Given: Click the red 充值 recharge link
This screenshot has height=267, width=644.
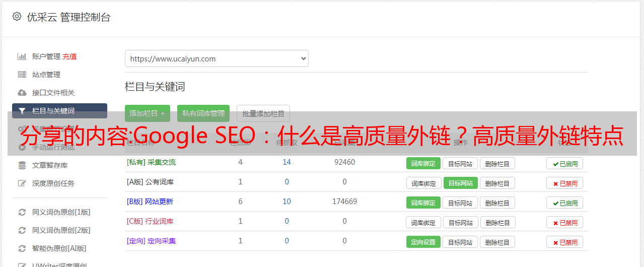Looking at the screenshot, I should tap(70, 56).
